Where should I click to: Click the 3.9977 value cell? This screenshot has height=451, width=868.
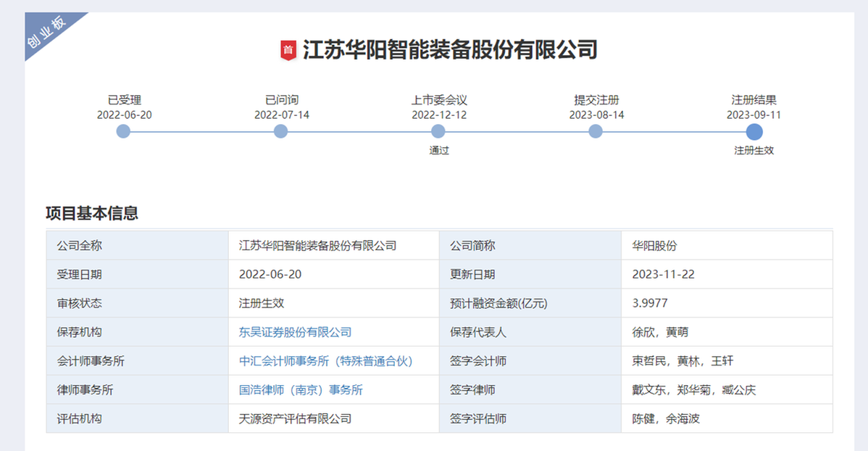[727, 303]
